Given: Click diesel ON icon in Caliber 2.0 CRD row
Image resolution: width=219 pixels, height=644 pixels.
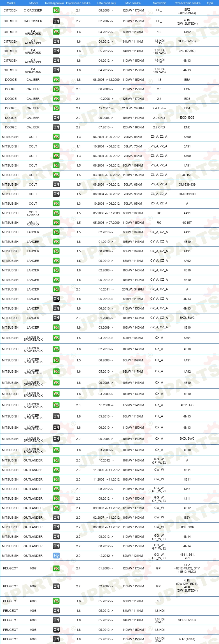Looking at the screenshot, I should point(56,118).
